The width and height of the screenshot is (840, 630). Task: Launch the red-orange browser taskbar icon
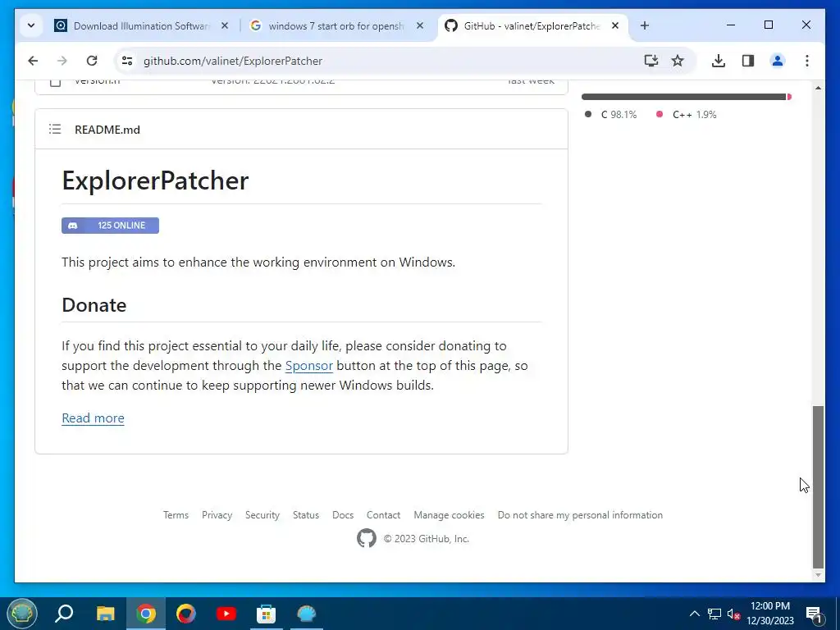[x=186, y=614]
